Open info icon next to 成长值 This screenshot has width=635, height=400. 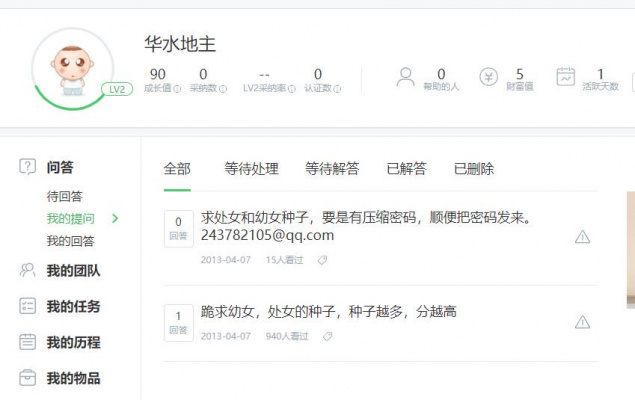pos(177,89)
